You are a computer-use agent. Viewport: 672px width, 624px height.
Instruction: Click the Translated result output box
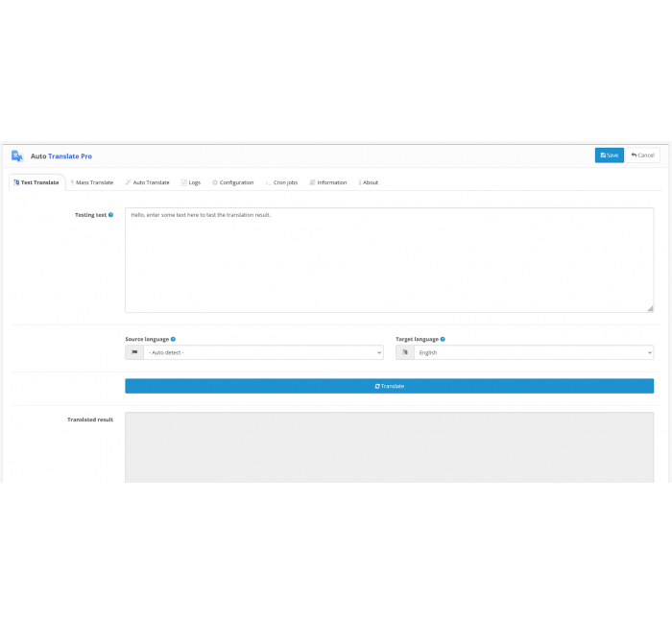[389, 447]
